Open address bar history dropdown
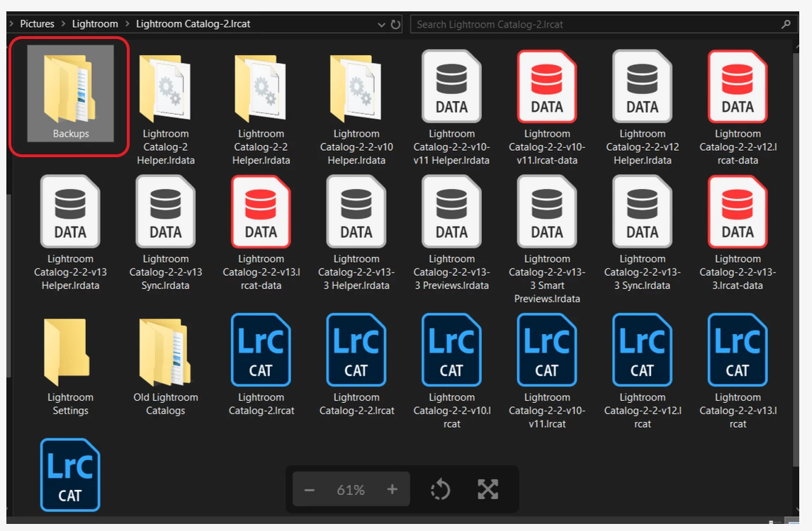The width and height of the screenshot is (812, 531). click(382, 24)
